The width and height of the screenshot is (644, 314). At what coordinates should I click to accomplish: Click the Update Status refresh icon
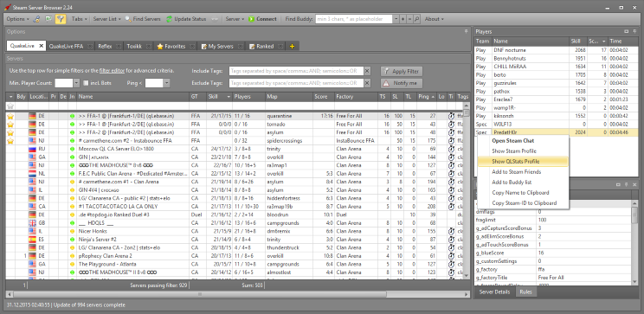(x=169, y=19)
